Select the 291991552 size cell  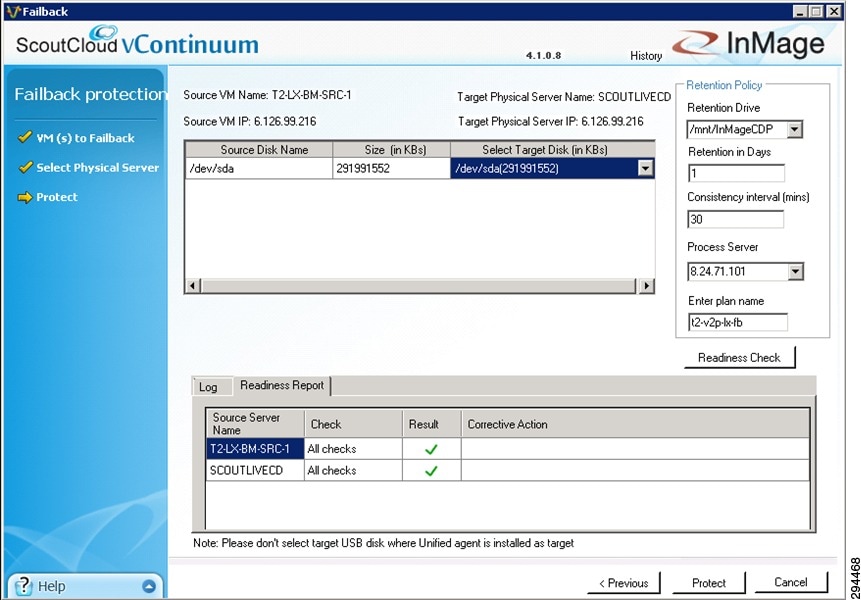[x=391, y=168]
